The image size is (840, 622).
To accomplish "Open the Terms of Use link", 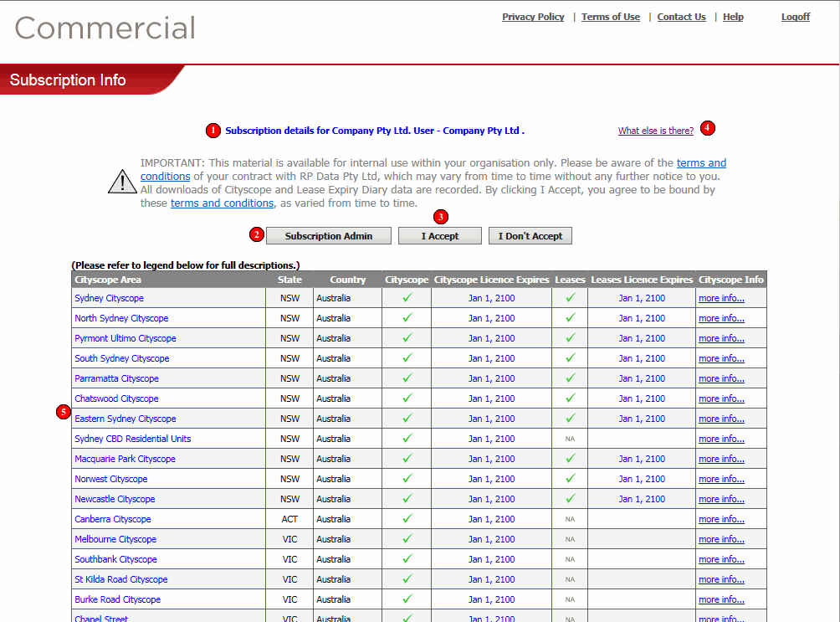I will click(611, 17).
